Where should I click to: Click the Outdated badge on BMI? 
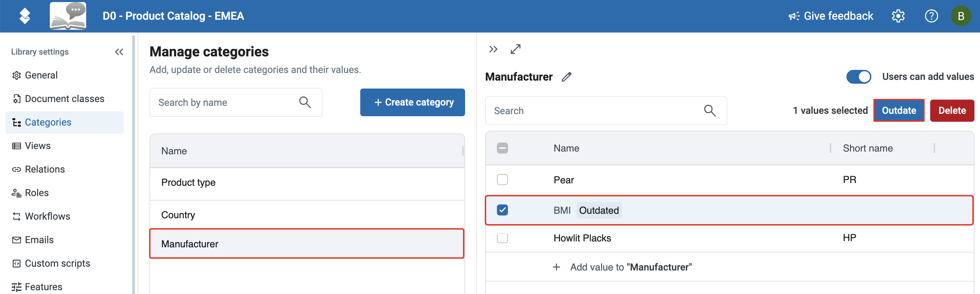[x=599, y=210]
